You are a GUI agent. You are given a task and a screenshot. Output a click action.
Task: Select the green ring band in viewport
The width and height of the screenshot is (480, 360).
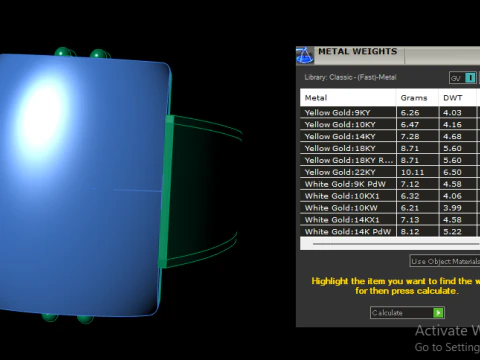pyautogui.click(x=200, y=192)
